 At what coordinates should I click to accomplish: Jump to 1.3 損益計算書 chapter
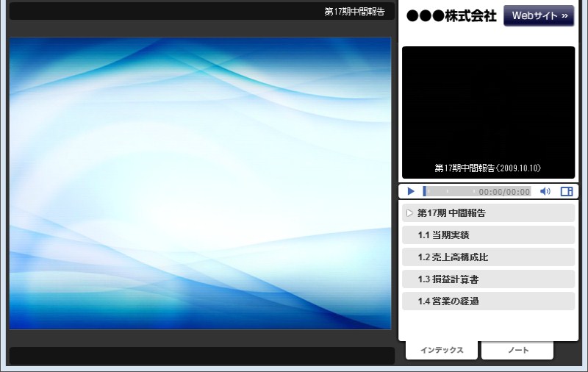488,279
